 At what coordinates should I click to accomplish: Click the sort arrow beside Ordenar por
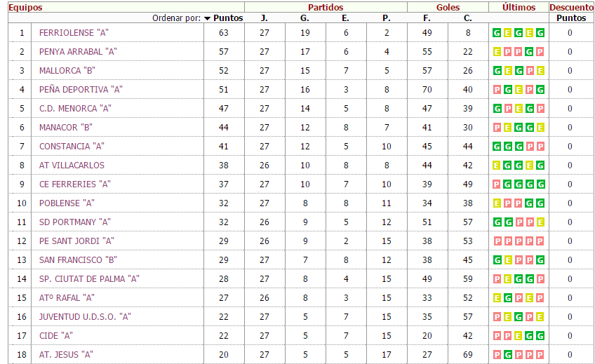tap(207, 18)
